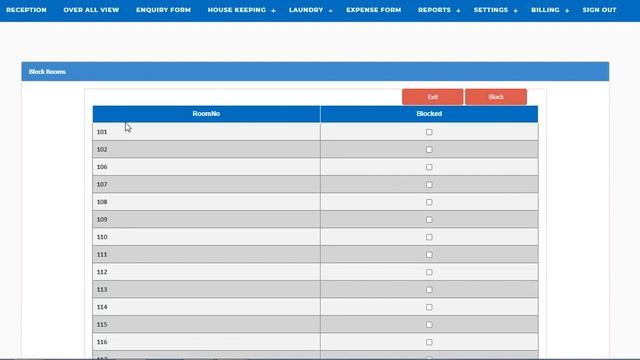Image resolution: width=640 pixels, height=360 pixels.
Task: Select room number 111 cell
Action: (206, 254)
